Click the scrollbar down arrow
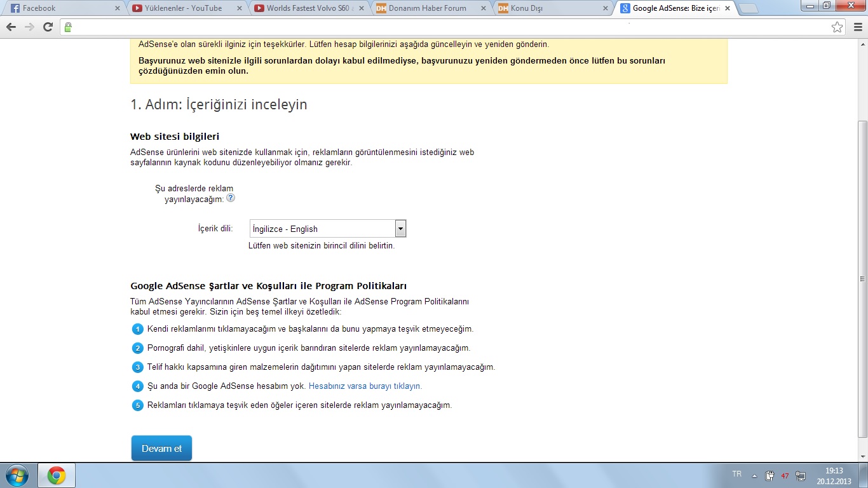 point(862,457)
